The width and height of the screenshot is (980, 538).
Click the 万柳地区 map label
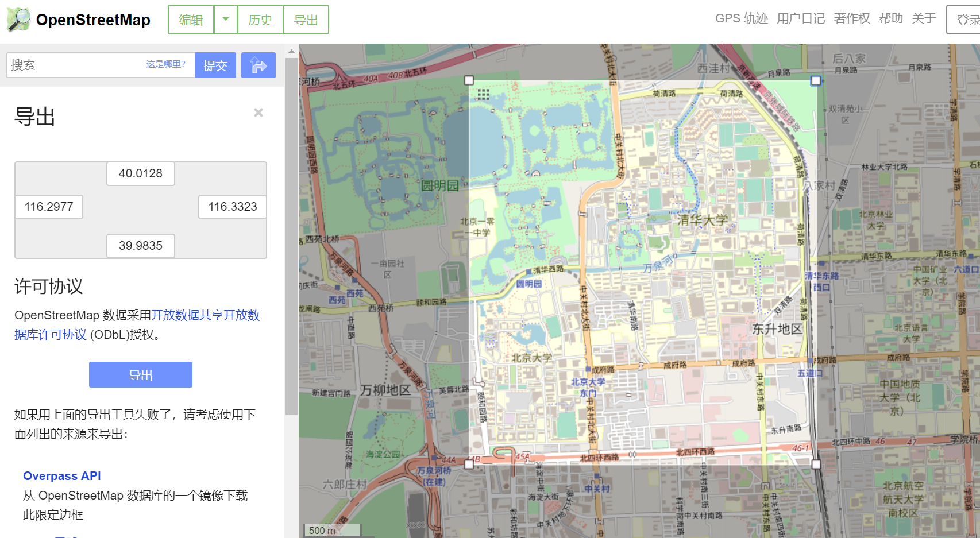click(385, 390)
